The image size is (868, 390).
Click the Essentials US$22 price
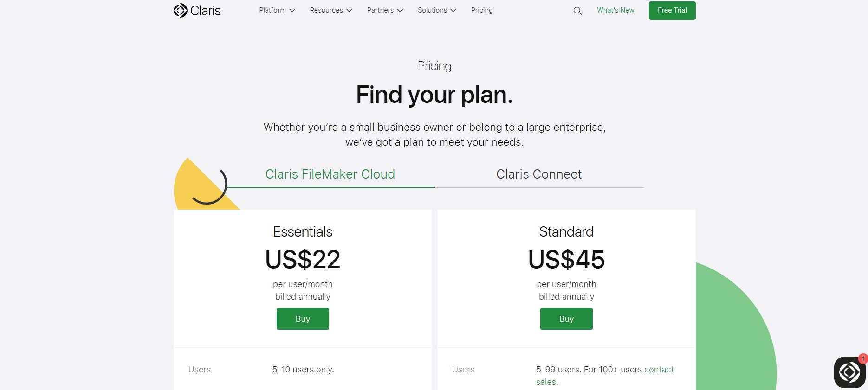coord(303,259)
